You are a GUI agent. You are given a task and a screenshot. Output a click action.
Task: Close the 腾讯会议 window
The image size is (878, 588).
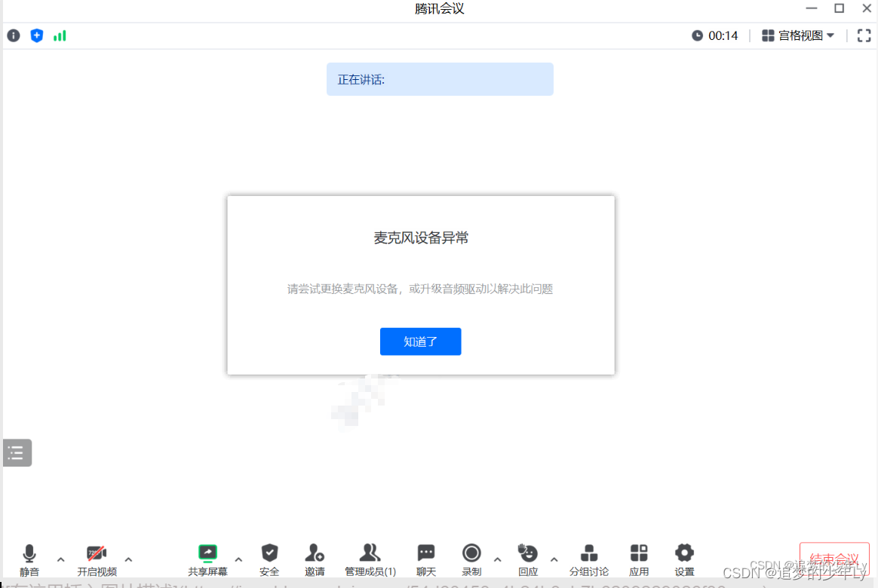[867, 8]
